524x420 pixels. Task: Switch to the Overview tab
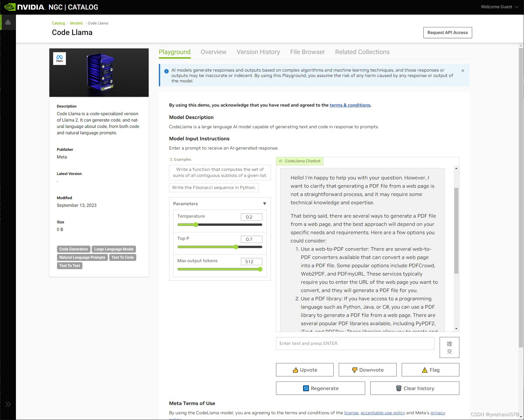[213, 52]
